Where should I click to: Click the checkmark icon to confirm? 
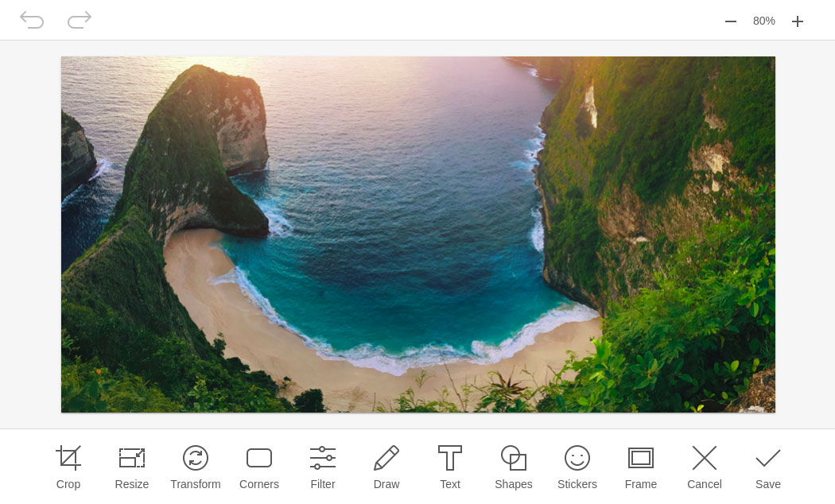(768, 458)
